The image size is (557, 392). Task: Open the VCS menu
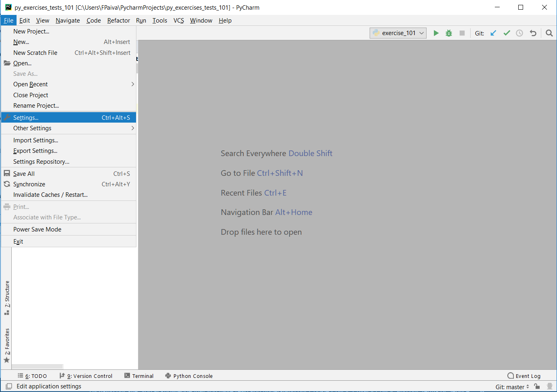click(x=179, y=21)
